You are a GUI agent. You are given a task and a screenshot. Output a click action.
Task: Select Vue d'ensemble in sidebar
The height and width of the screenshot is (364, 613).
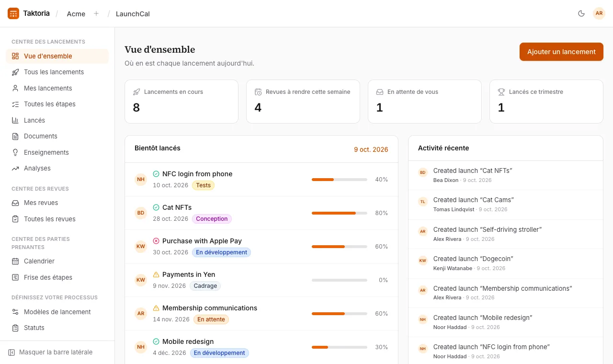pyautogui.click(x=57, y=56)
